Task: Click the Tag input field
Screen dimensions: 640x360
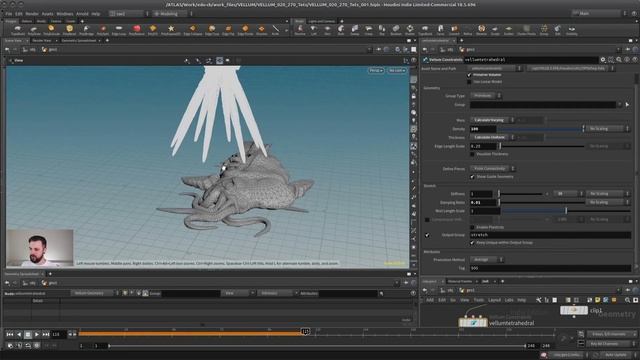Action: [550, 268]
